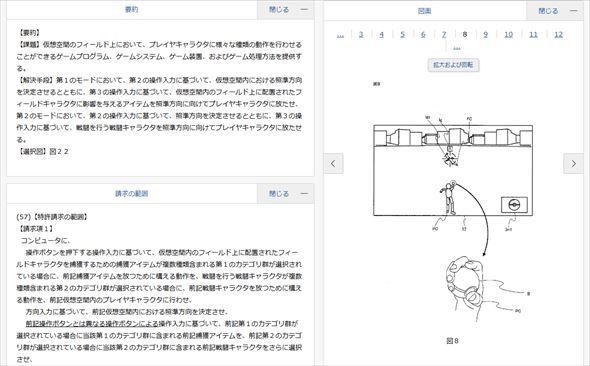590x366 pixels.
Task: Close the 要約 section with 閉じる
Action: coord(279,9)
